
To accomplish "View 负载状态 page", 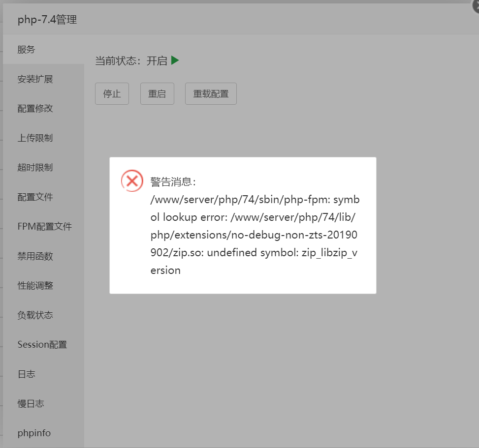I will click(43, 315).
